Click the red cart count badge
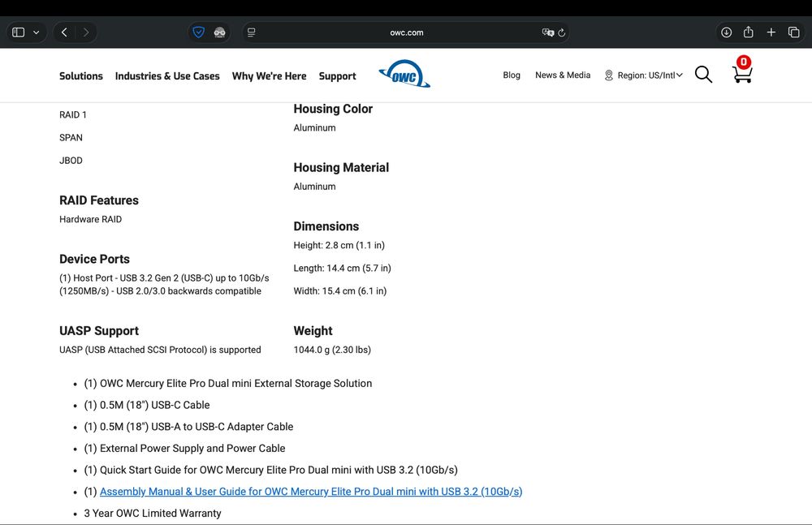812x525 pixels. 744,62
